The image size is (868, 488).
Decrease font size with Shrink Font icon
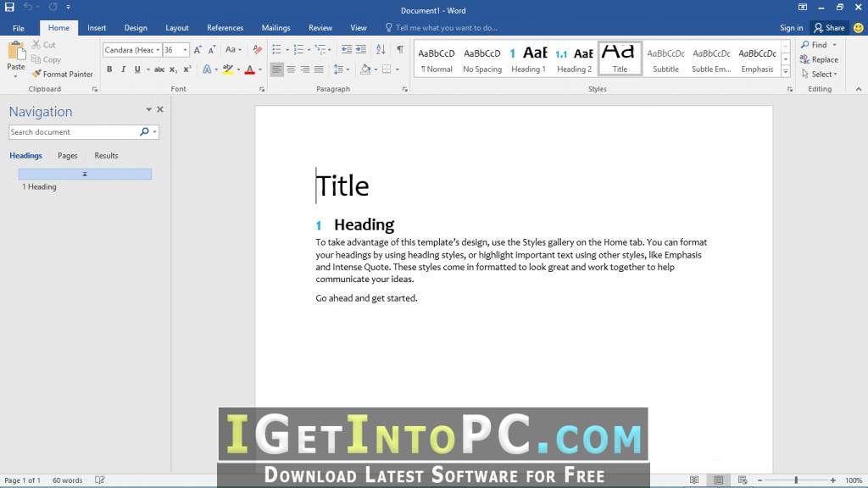(211, 50)
